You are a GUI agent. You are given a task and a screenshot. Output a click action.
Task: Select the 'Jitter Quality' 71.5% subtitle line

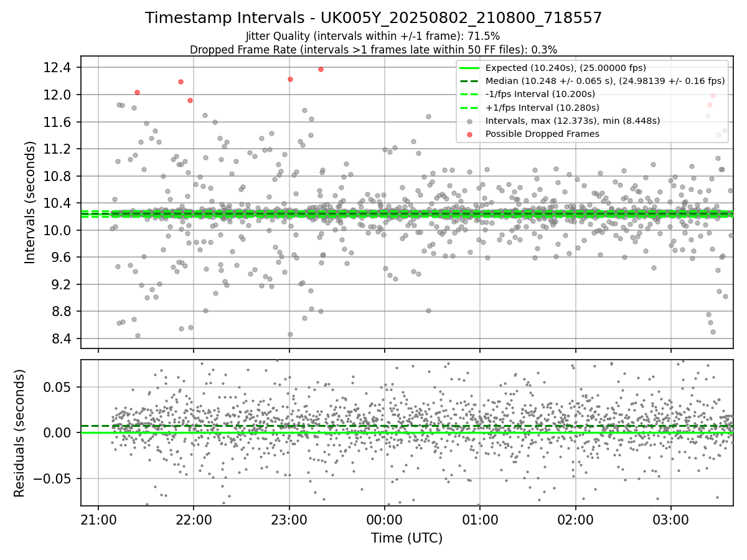[373, 36]
